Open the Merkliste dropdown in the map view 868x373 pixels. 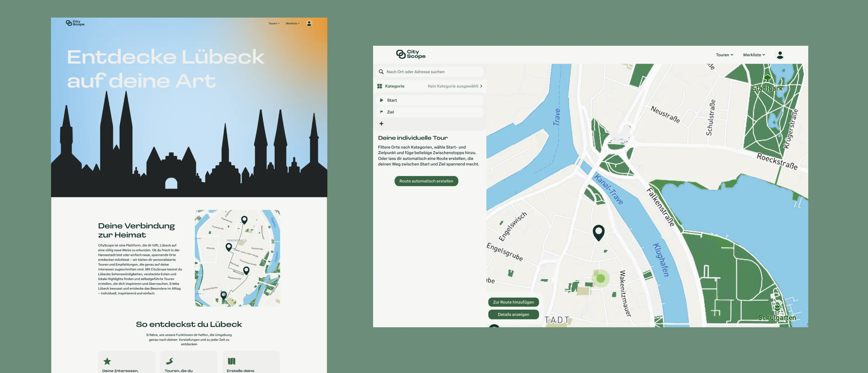(x=754, y=55)
